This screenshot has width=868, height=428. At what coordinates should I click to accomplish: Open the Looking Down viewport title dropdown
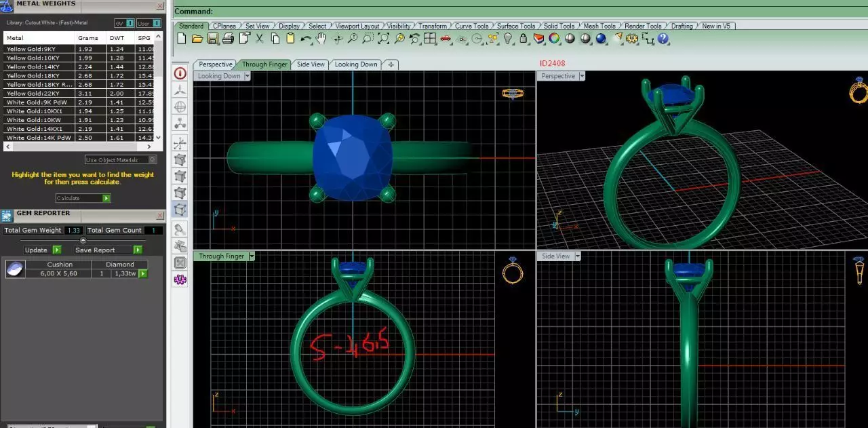(x=247, y=76)
